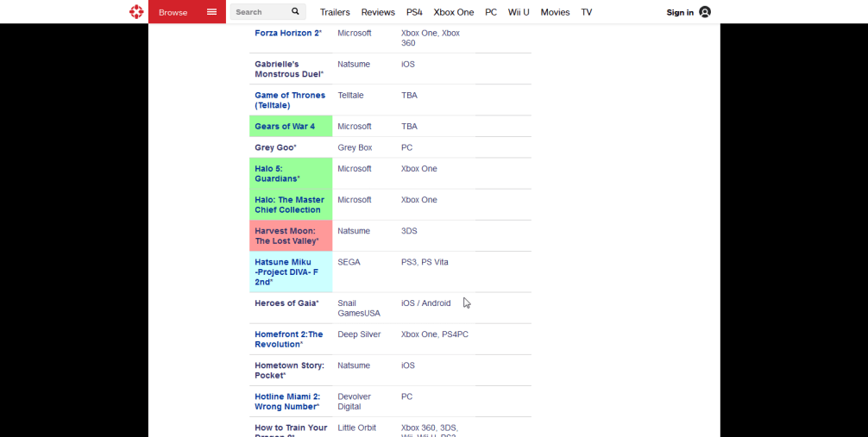Click the Heroes of Gaia link
This screenshot has width=868, height=437.
286,303
